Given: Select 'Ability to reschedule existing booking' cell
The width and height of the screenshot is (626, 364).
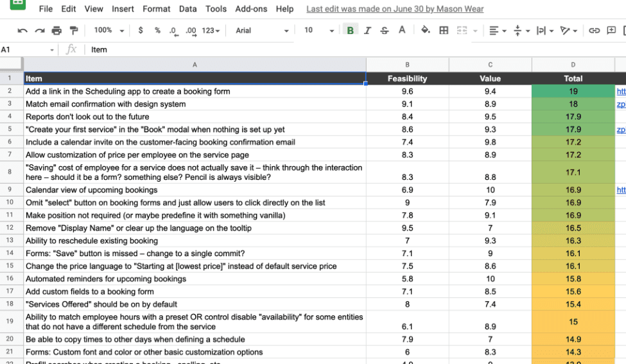Looking at the screenshot, I should tap(195, 241).
